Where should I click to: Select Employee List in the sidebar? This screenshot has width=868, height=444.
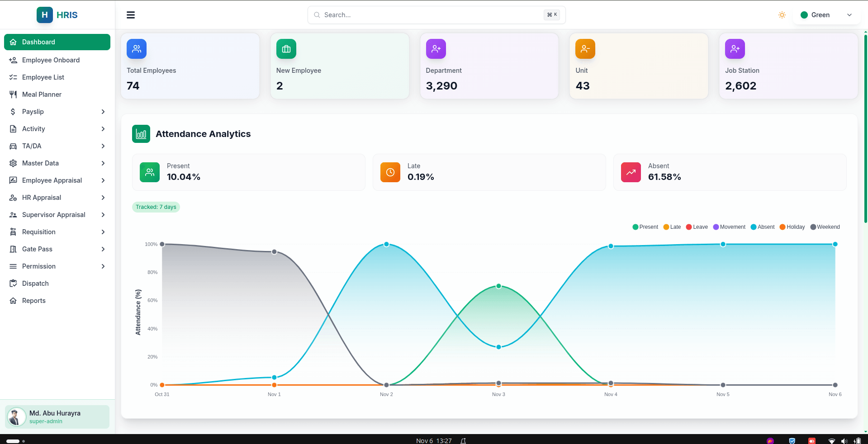click(x=43, y=77)
